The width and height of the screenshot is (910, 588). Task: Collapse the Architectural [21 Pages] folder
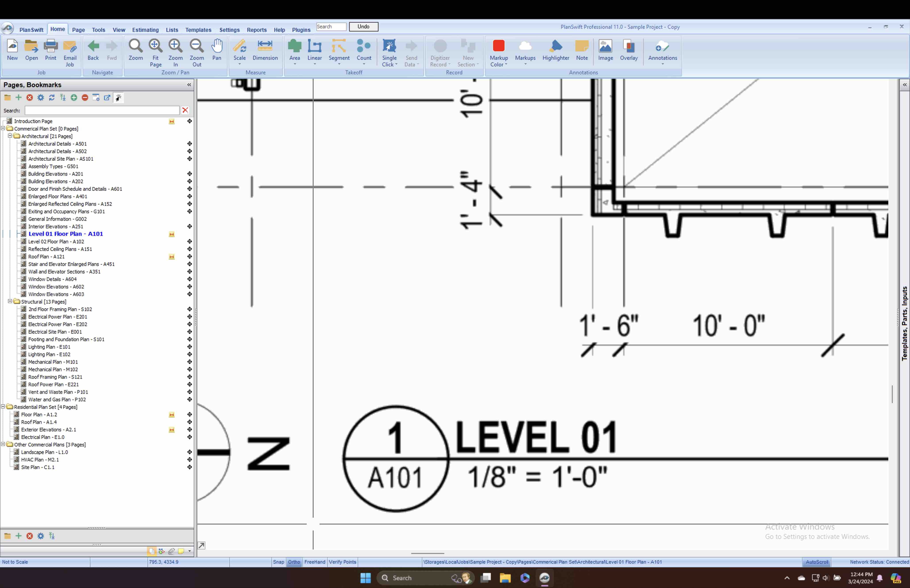pyautogui.click(x=10, y=136)
